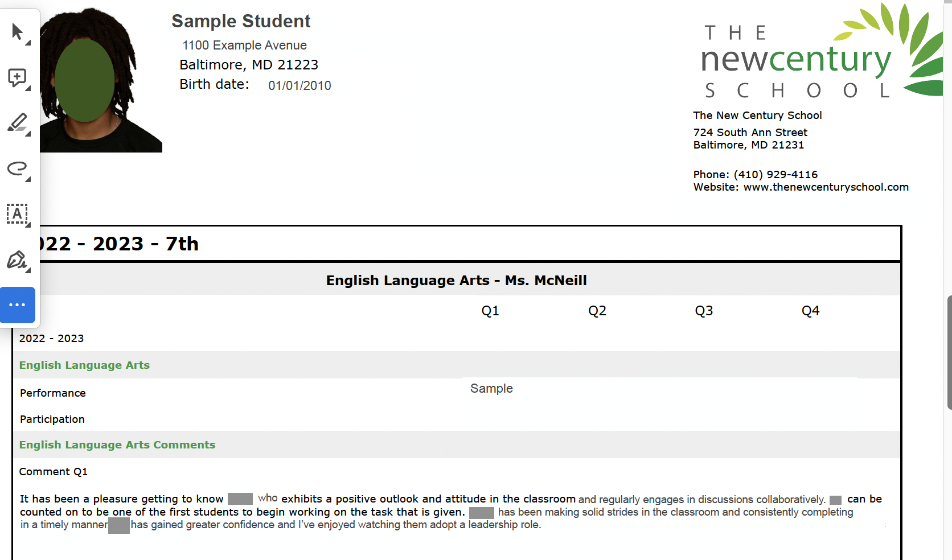Select the Q3 column header
This screenshot has width=952, height=560.
(x=704, y=311)
